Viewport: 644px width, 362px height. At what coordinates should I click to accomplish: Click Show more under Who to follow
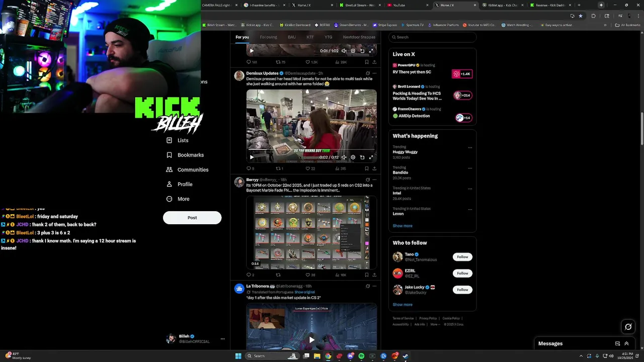(403, 305)
